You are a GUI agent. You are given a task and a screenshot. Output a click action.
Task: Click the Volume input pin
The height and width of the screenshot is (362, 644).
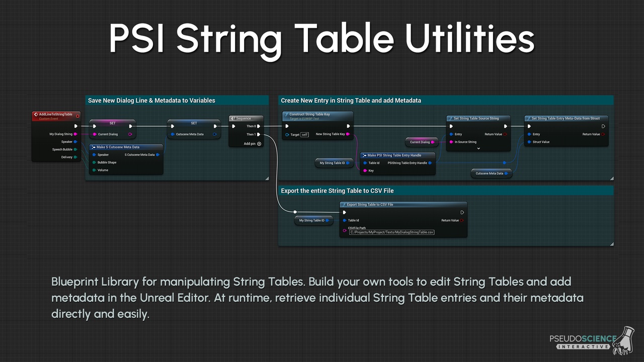pyautogui.click(x=94, y=170)
